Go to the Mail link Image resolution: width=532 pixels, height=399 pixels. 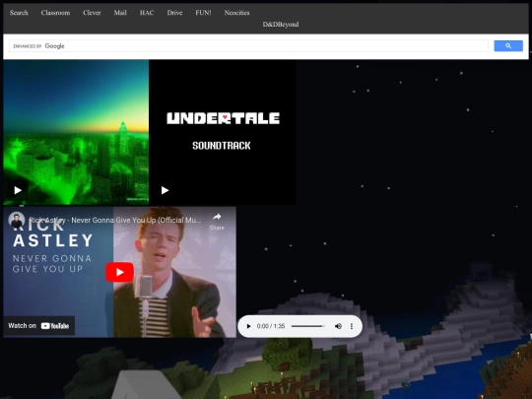pyautogui.click(x=120, y=13)
